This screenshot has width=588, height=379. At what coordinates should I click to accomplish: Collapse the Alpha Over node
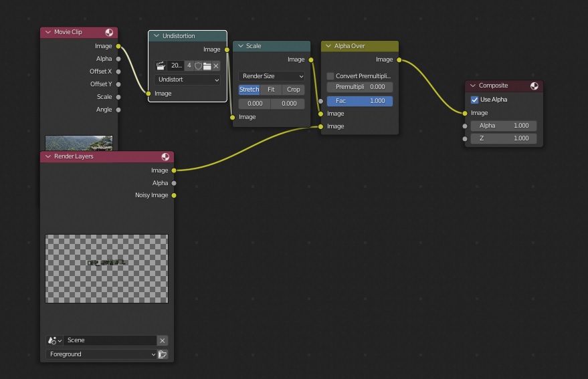click(328, 46)
